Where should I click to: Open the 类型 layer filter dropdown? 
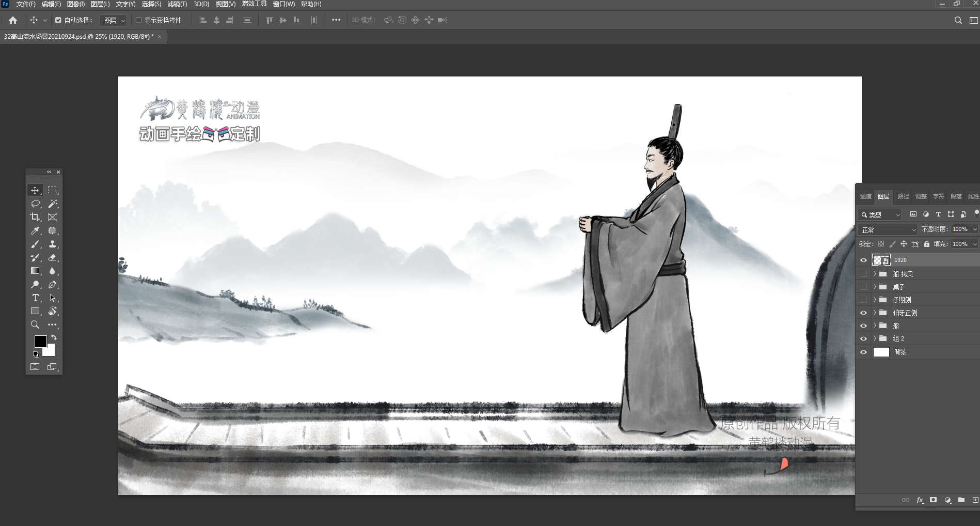[880, 214]
